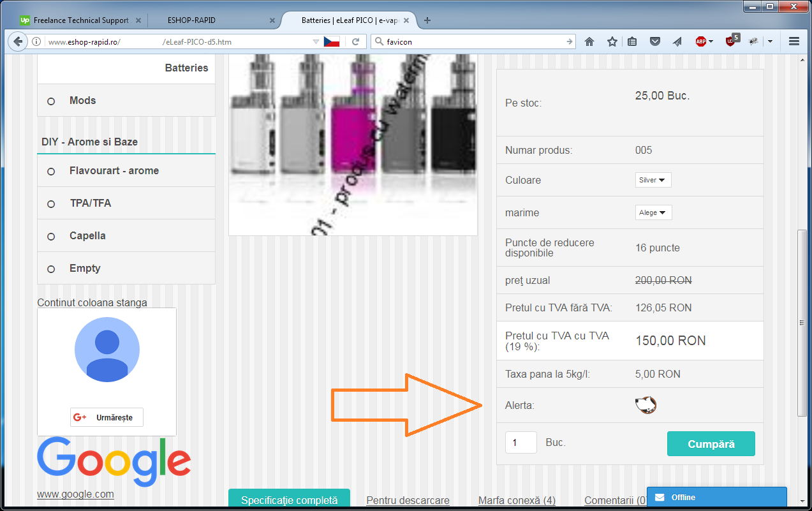Click the magnifier icon in search bar

(x=378, y=41)
